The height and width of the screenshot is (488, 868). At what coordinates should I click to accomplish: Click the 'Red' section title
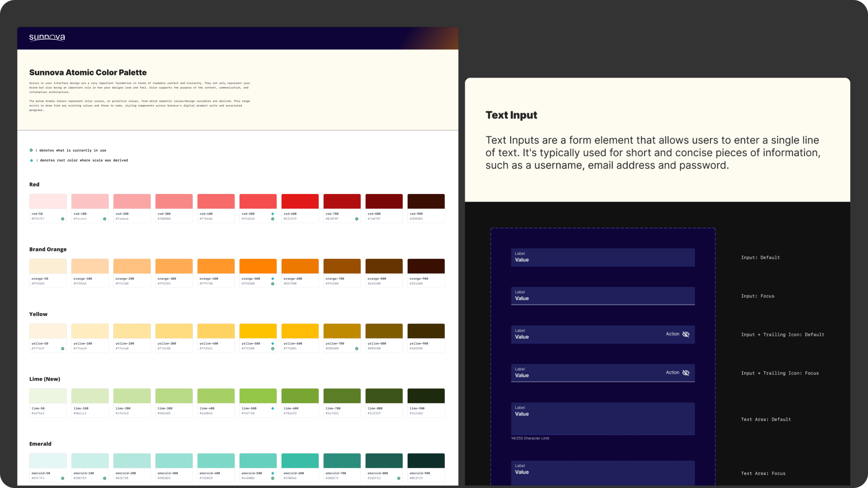click(34, 185)
